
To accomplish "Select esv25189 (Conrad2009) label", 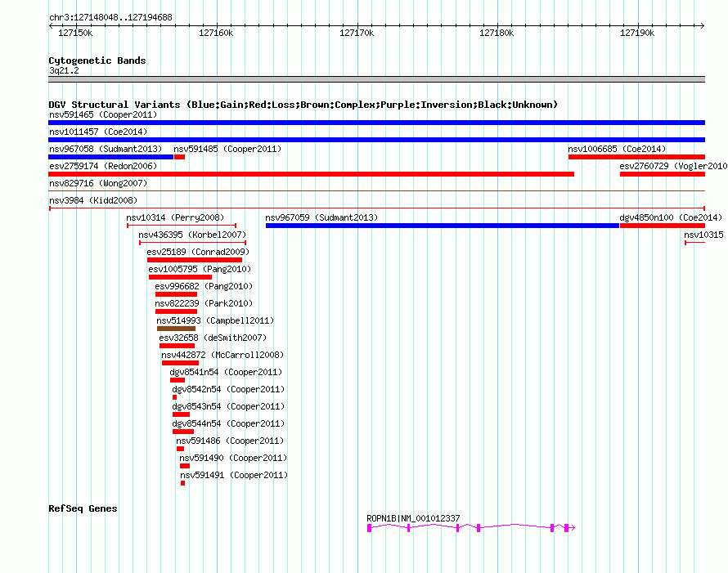I will pyautogui.click(x=198, y=252).
